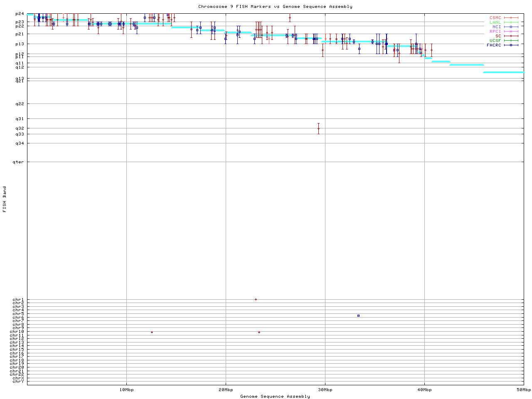
Task: Click the q22 y-axis band label
Action: tap(20, 104)
